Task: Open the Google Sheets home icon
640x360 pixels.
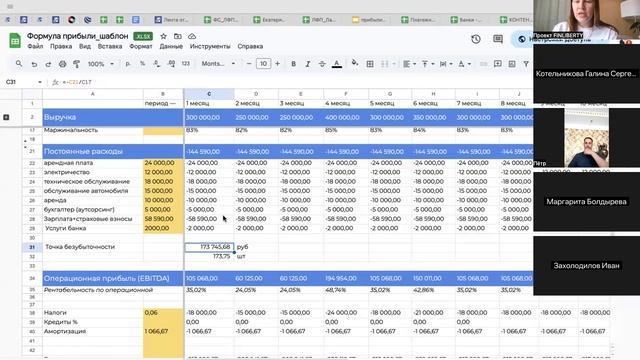Action: [x=15, y=41]
